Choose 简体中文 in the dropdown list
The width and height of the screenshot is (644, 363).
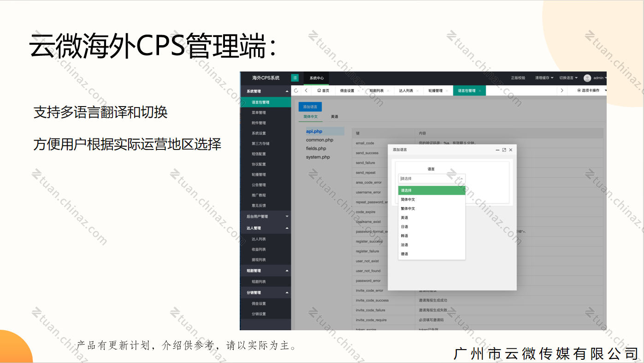(431, 199)
